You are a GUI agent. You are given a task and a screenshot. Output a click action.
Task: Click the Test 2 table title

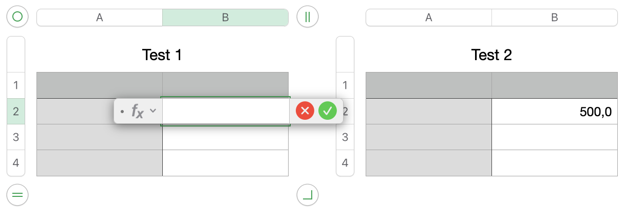pyautogui.click(x=491, y=54)
